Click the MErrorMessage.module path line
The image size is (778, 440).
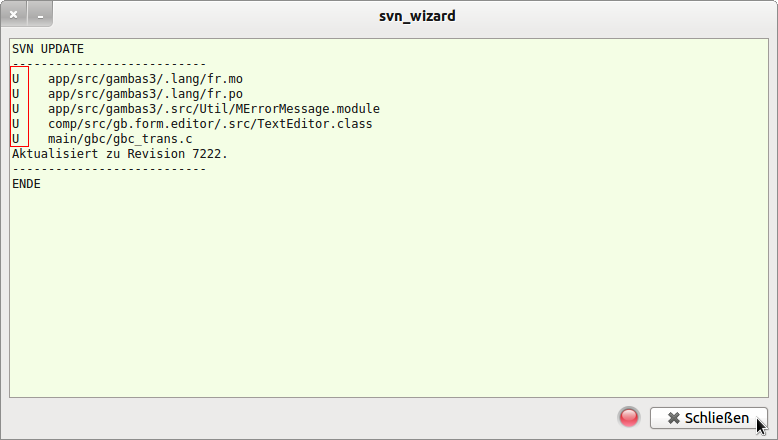pyautogui.click(x=213, y=108)
